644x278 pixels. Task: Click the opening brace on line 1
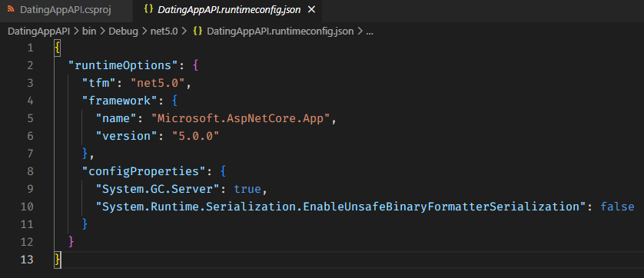coord(58,48)
